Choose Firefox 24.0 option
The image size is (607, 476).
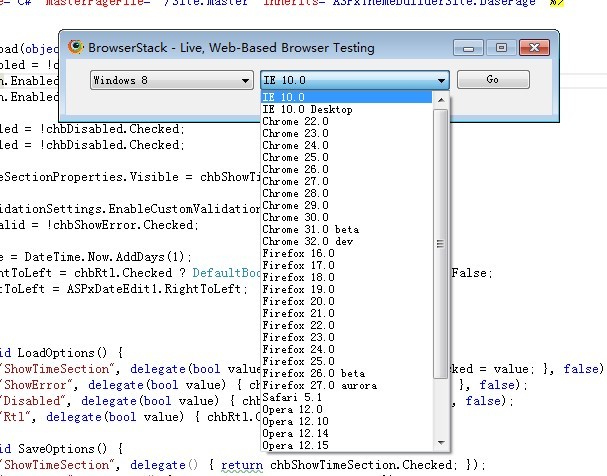pyautogui.click(x=346, y=349)
